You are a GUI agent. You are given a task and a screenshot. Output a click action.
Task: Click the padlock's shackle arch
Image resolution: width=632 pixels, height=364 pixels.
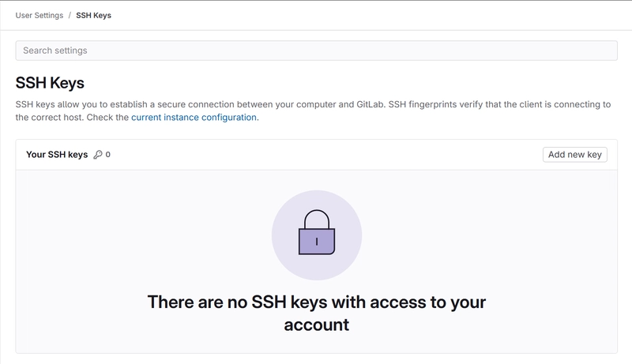coord(317,219)
